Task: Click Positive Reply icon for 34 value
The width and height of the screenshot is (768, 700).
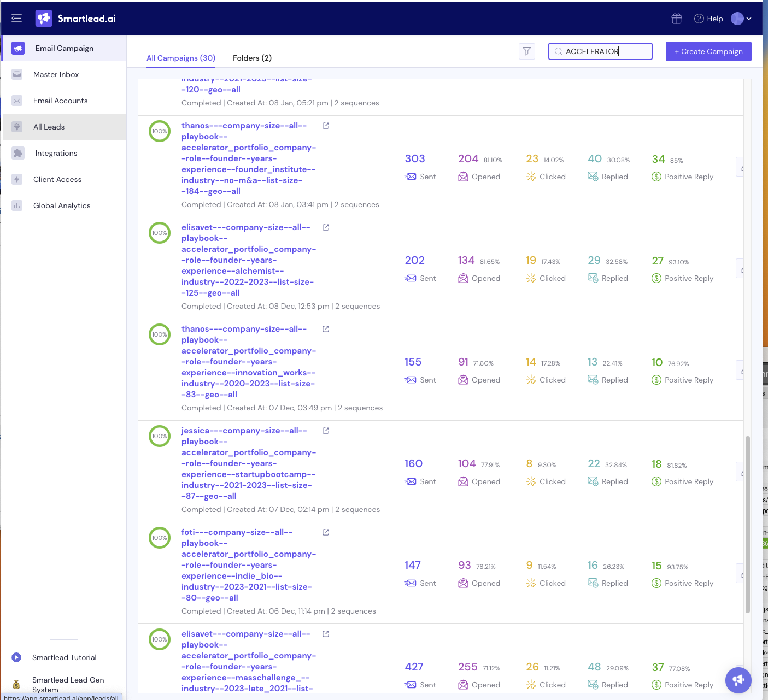Action: pyautogui.click(x=656, y=177)
